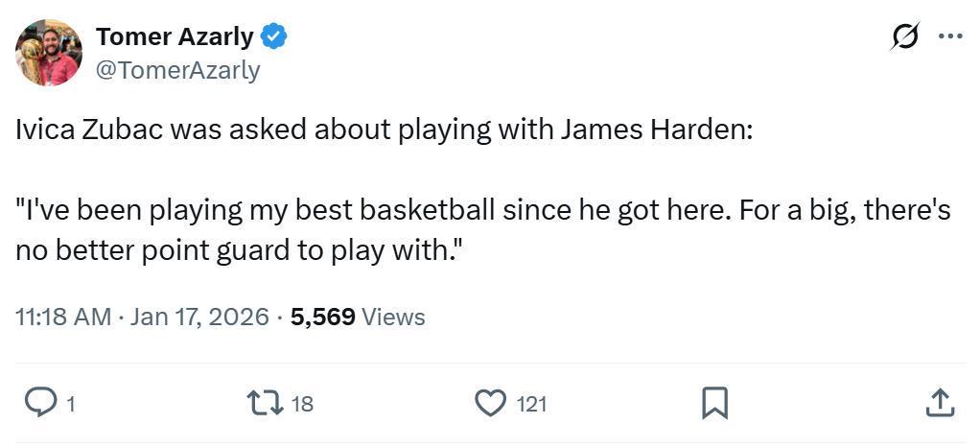
Task: Click the Tomer Azarly display name
Action: pyautogui.click(x=175, y=36)
